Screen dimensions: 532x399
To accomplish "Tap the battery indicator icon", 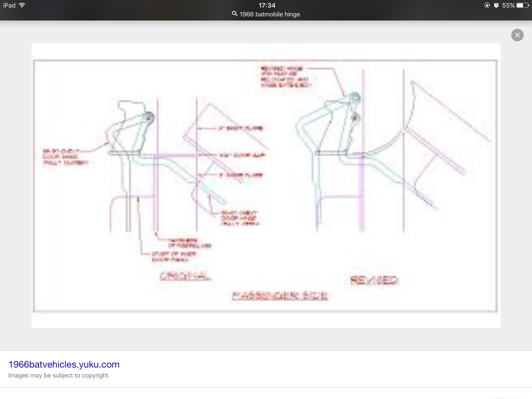I will (x=523, y=5).
